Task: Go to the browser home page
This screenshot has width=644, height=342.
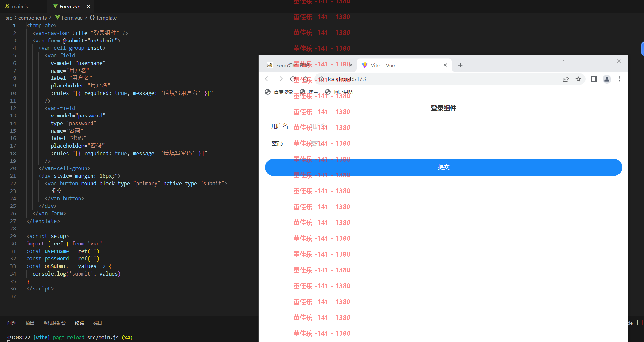Action: coord(305,79)
